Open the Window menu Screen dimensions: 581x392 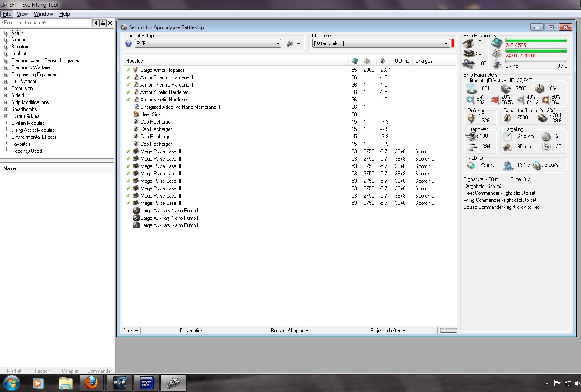click(43, 14)
